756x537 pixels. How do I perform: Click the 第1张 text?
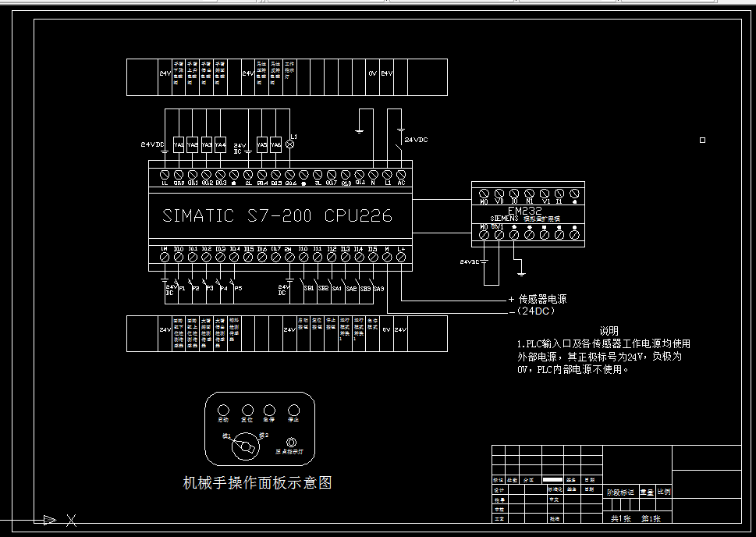click(x=651, y=519)
